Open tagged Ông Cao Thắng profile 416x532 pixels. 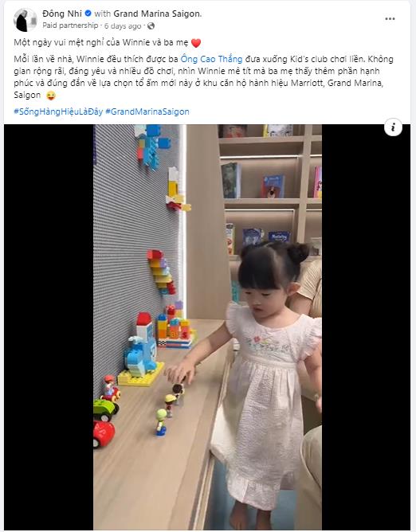pyautogui.click(x=211, y=59)
